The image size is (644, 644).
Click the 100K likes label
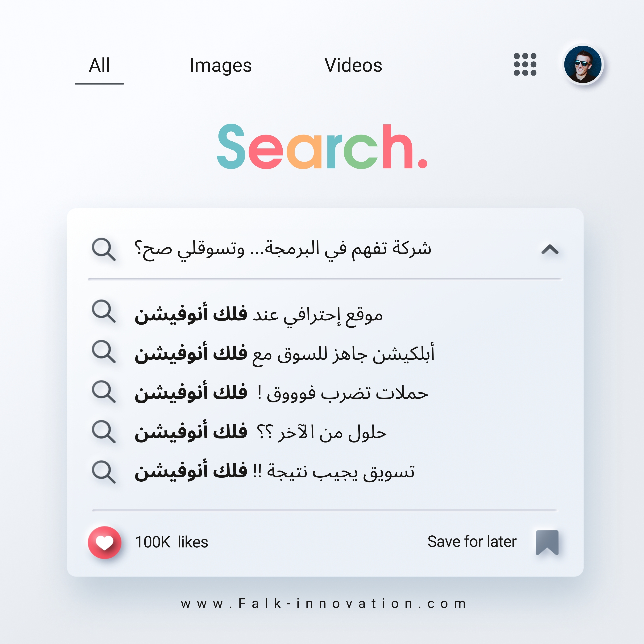pos(171,542)
